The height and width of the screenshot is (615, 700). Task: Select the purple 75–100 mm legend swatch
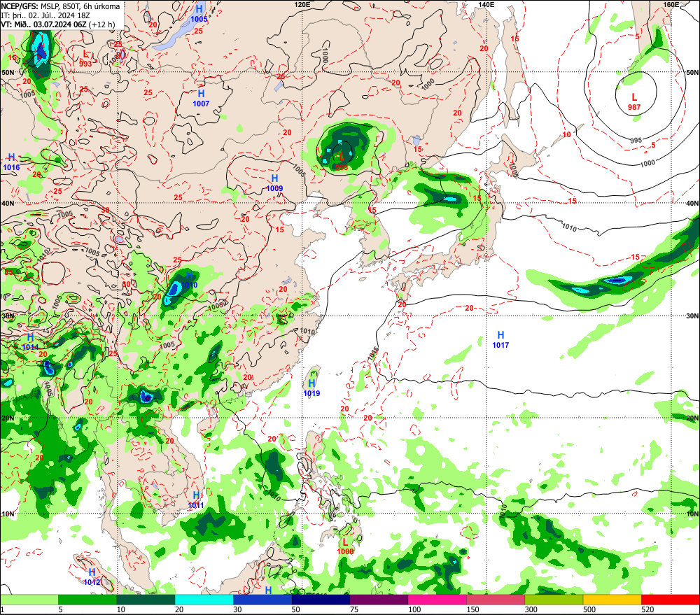pyautogui.click(x=379, y=600)
